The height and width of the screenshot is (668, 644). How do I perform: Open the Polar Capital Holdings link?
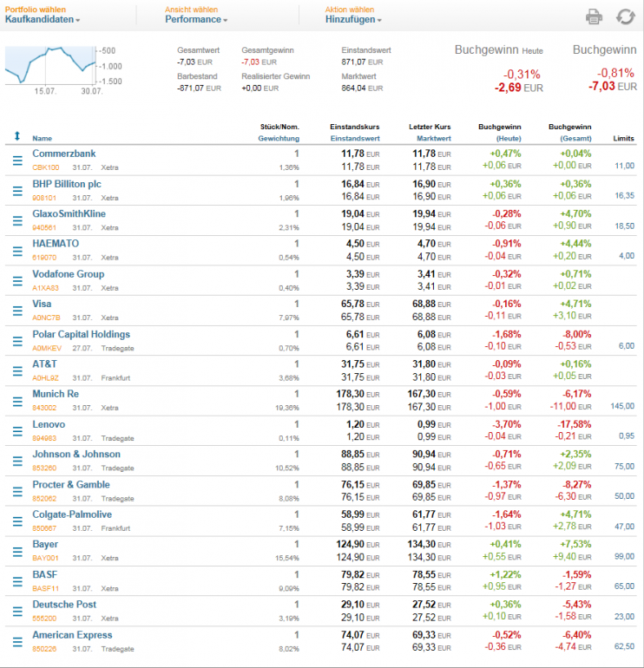(x=81, y=334)
